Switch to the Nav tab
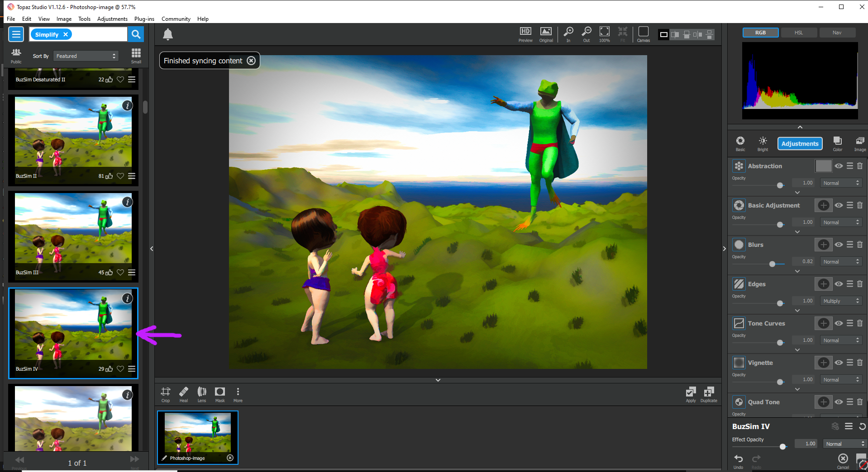 click(x=837, y=33)
